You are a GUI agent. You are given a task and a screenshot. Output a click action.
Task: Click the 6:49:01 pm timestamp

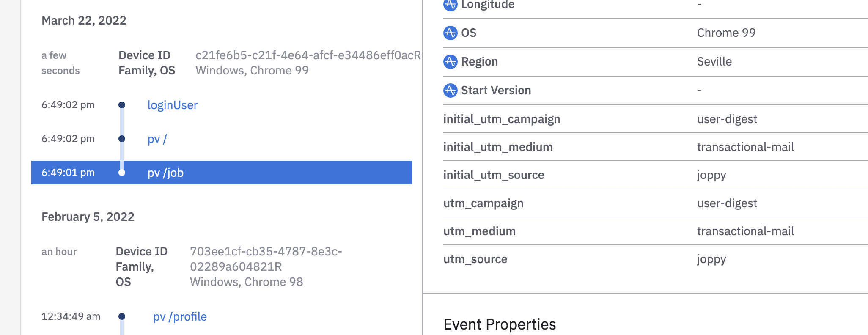(x=68, y=173)
